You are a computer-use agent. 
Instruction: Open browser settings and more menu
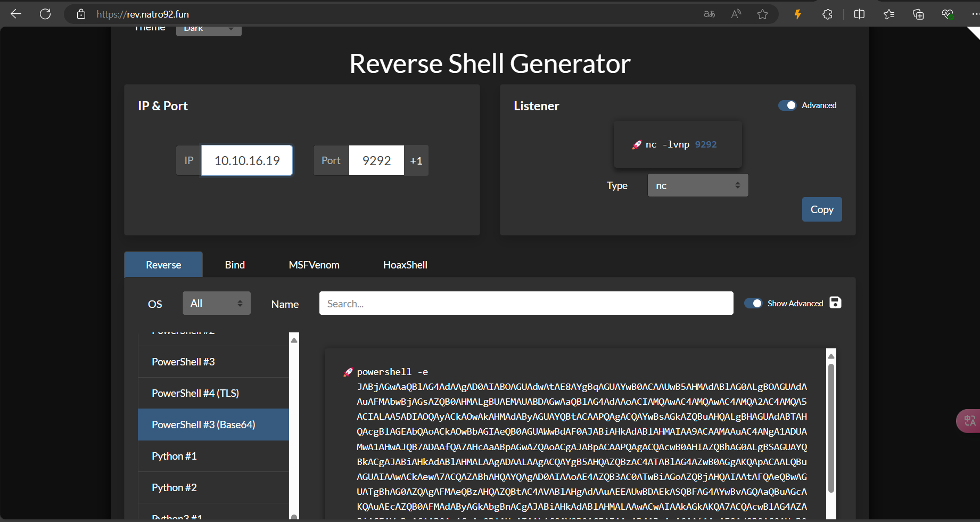[975, 14]
